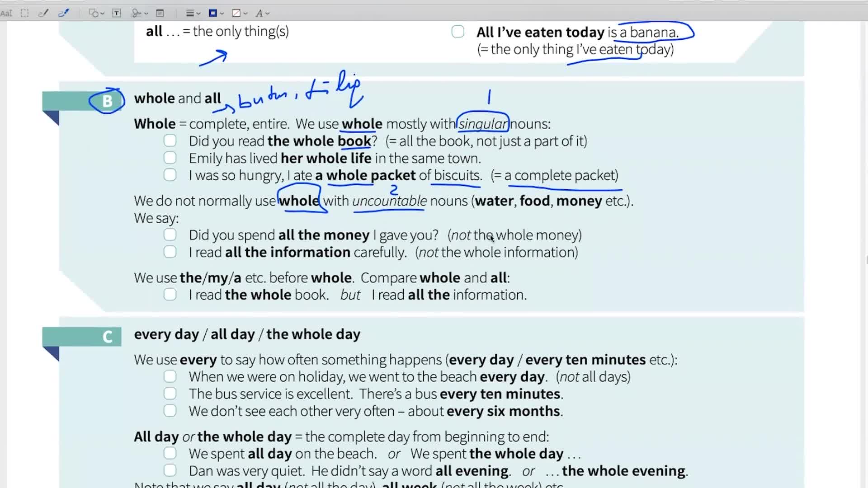Tick the checkbox beside 'Did you read the whole book'

click(x=170, y=141)
